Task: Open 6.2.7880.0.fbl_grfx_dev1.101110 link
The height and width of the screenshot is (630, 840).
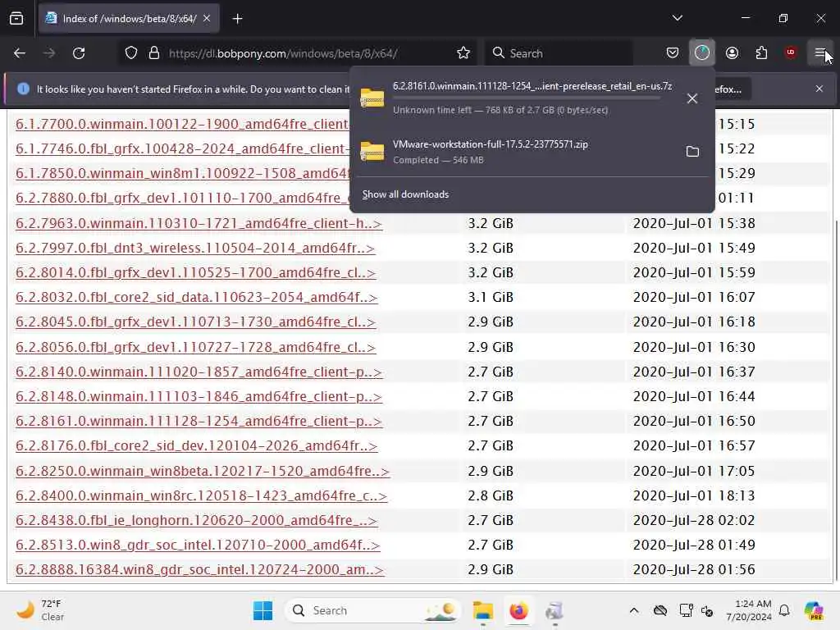Action: tap(182, 199)
